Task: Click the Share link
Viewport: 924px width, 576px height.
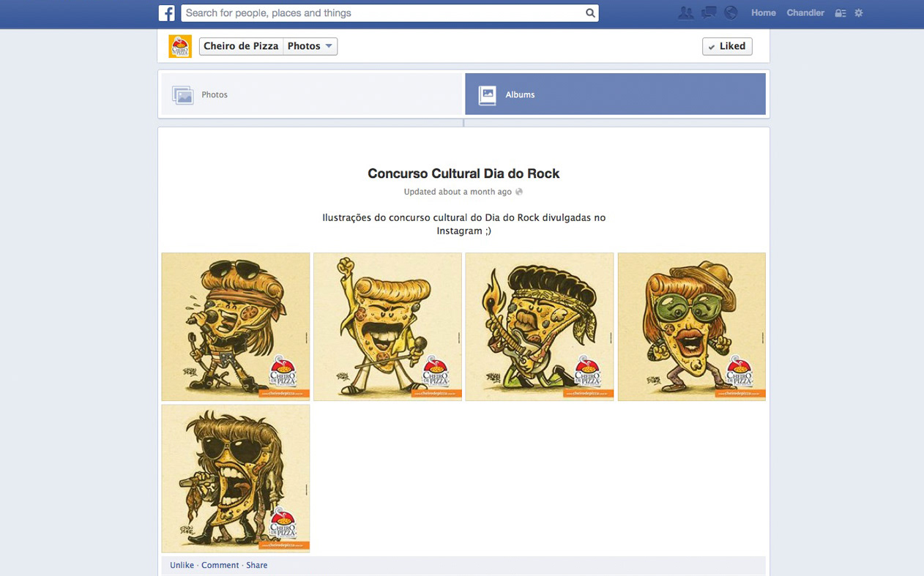Action: (x=257, y=565)
